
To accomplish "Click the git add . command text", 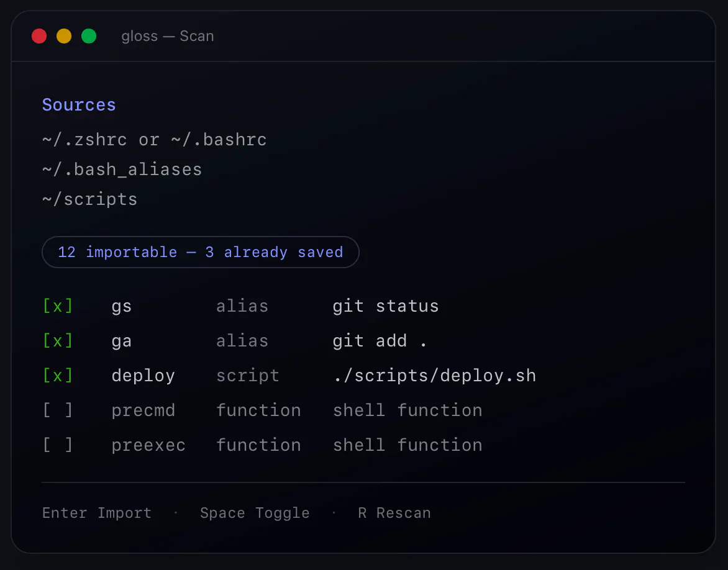I will [380, 341].
